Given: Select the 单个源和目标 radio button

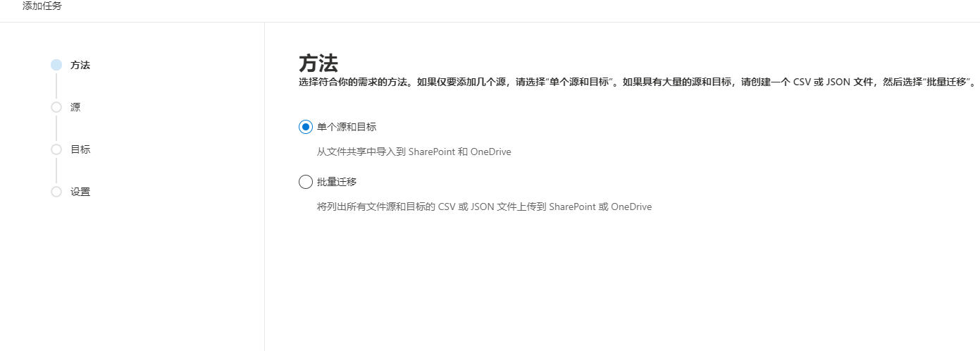Looking at the screenshot, I should tap(306, 127).
